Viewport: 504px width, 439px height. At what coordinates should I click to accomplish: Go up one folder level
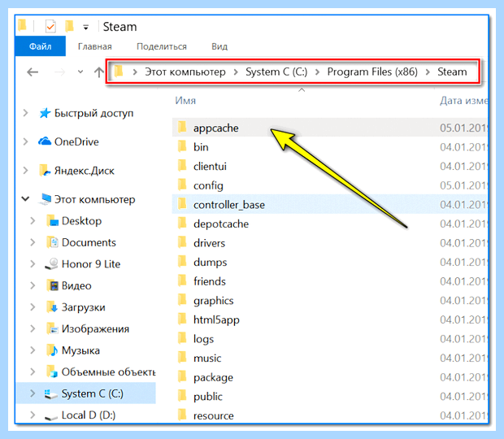click(99, 72)
